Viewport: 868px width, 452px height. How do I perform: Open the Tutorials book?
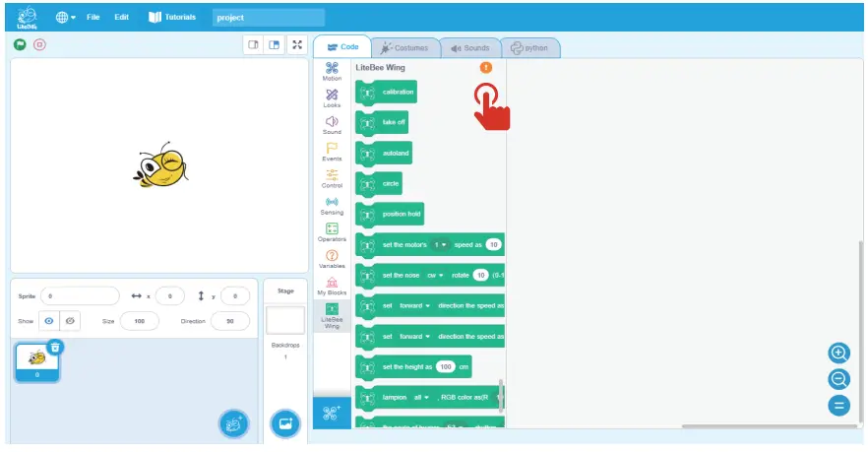coord(172,17)
